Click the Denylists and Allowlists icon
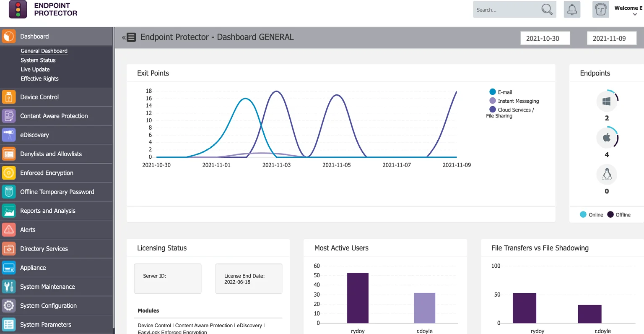644x334 pixels. [9, 154]
